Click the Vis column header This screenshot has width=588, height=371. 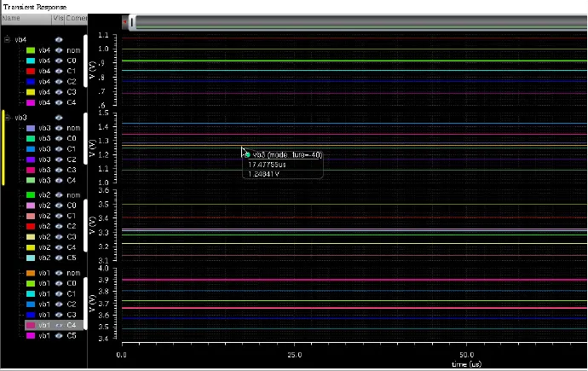pyautogui.click(x=58, y=19)
